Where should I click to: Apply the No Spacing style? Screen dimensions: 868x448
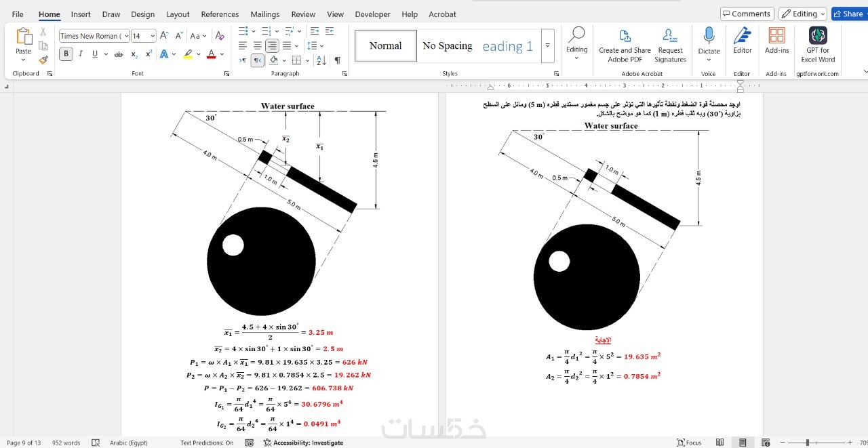tap(447, 45)
